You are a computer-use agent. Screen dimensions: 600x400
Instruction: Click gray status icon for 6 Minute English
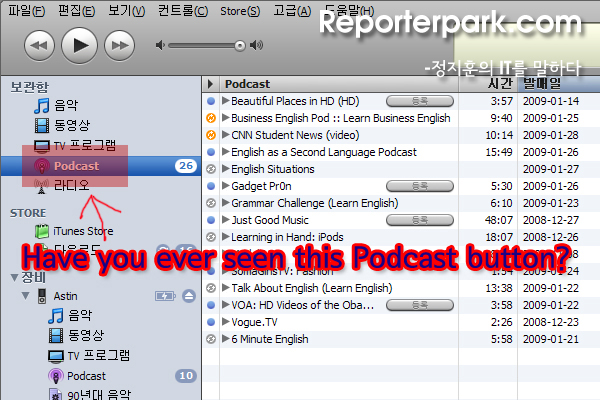tap(211, 339)
